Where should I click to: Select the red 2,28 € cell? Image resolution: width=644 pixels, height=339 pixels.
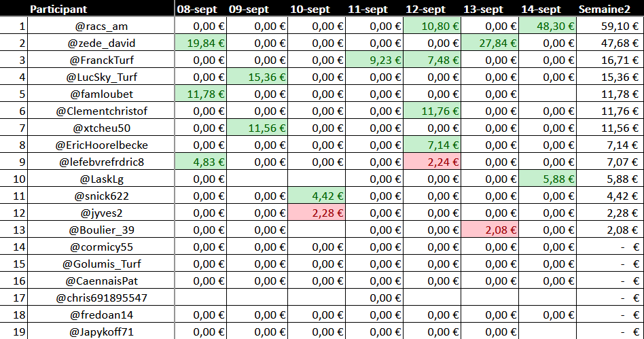(x=317, y=213)
